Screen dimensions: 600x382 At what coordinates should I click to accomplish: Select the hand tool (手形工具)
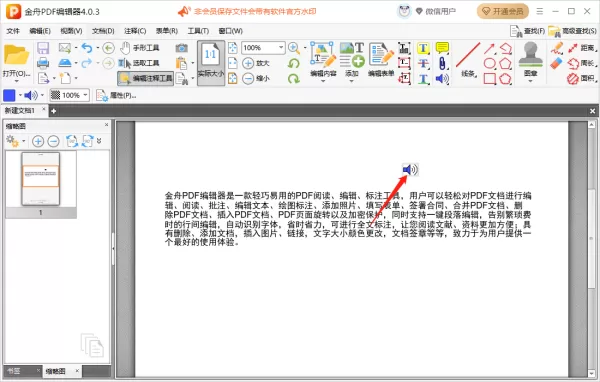tap(140, 48)
